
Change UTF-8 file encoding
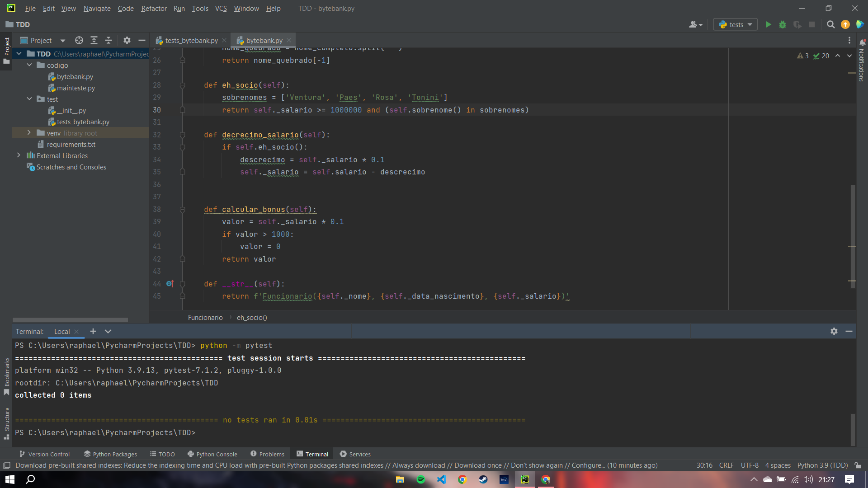tap(750, 465)
